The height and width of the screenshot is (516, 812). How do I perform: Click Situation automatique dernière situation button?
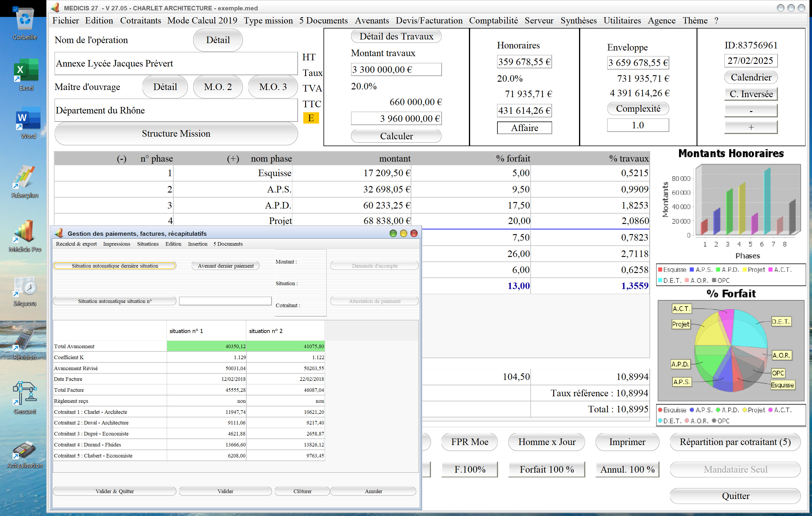(115, 266)
